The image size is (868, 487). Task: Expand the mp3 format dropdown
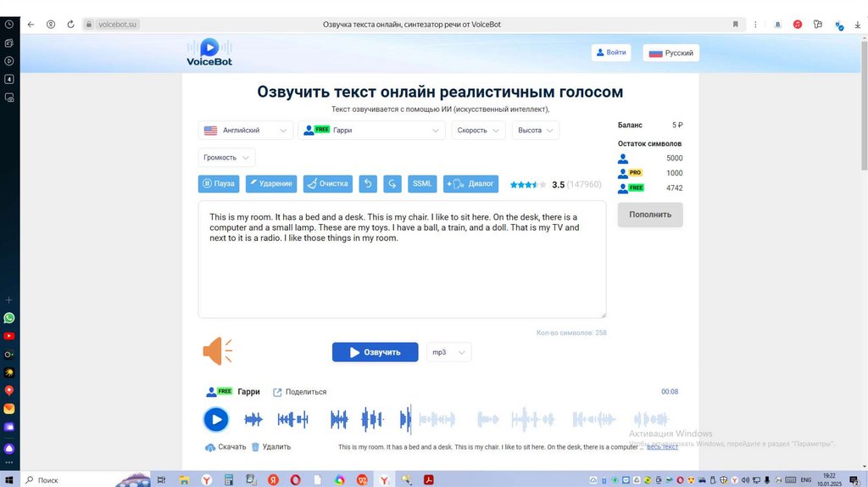(448, 352)
